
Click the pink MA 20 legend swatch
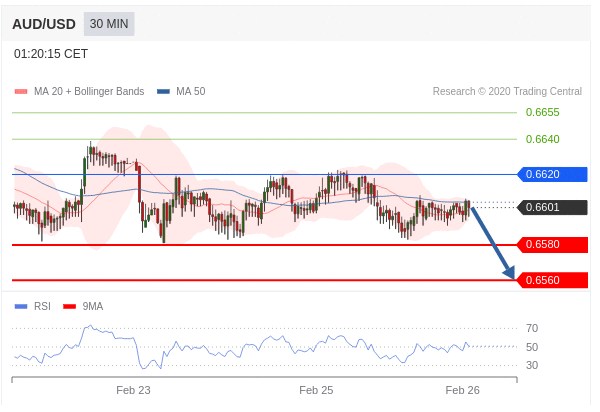point(21,91)
